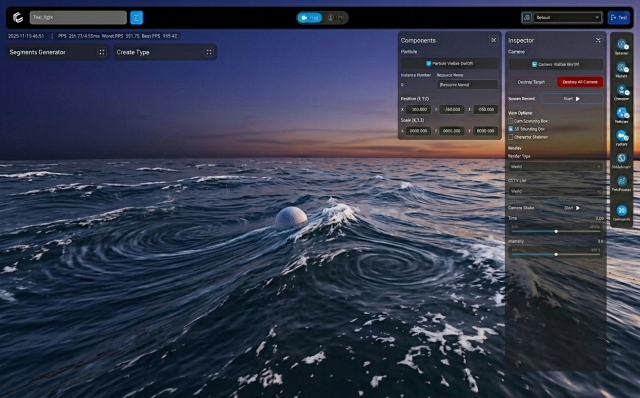Screen dimensions: 640x398
Task: Enable the Character Skeleton checkbox
Action: pos(511,137)
